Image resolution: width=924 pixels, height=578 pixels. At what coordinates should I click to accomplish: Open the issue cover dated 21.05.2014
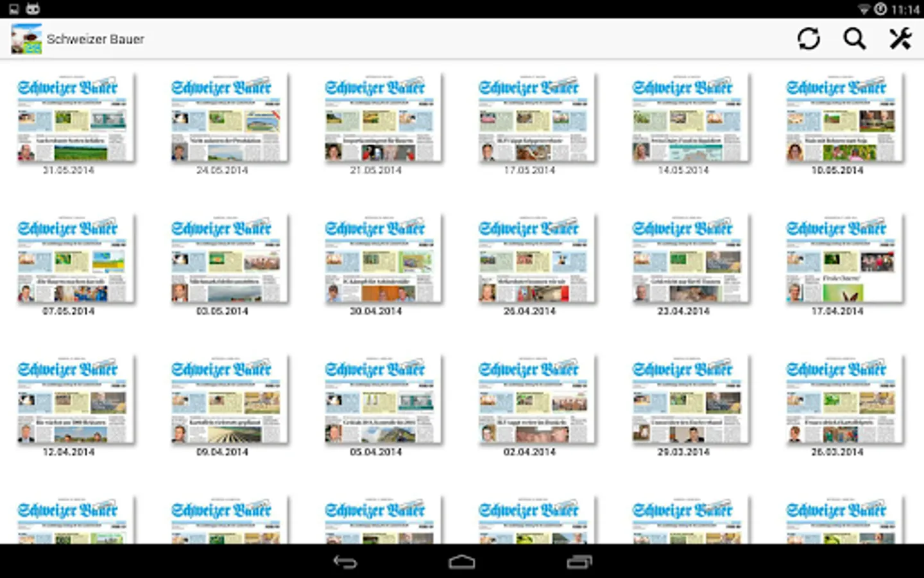click(x=383, y=117)
